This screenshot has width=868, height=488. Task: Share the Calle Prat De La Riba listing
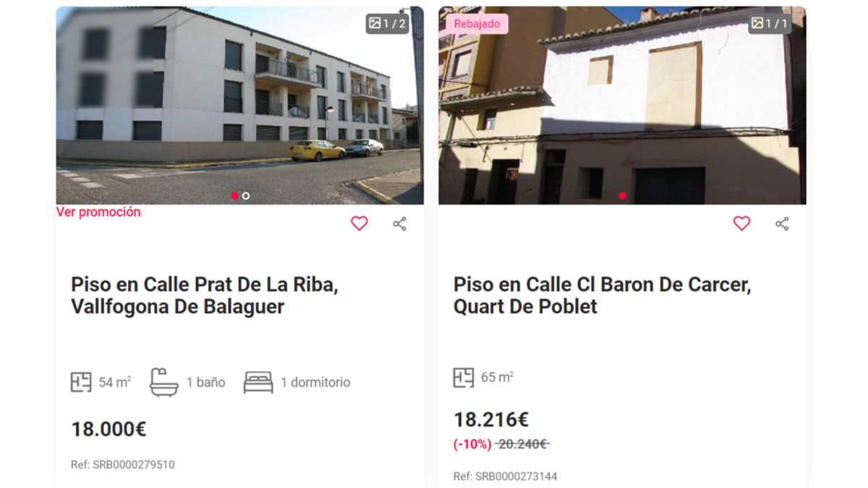pos(399,223)
